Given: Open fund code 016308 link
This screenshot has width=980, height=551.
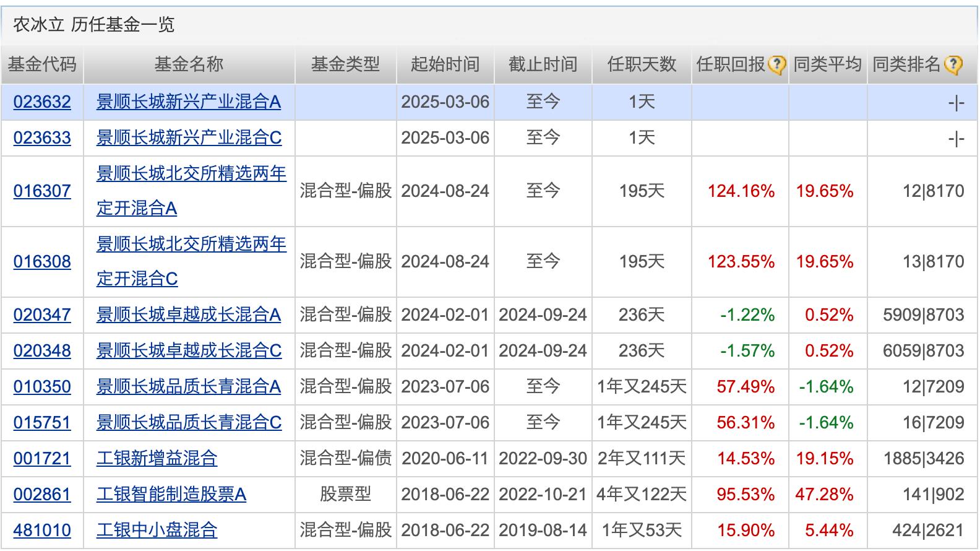Looking at the screenshot, I should tap(42, 261).
